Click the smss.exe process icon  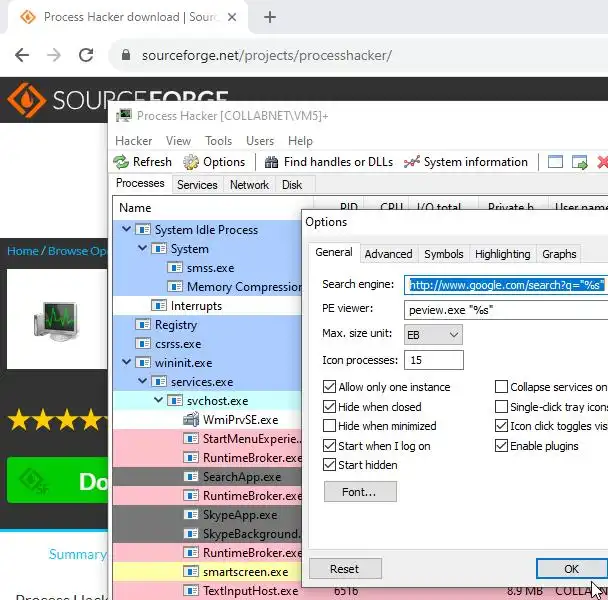(175, 268)
